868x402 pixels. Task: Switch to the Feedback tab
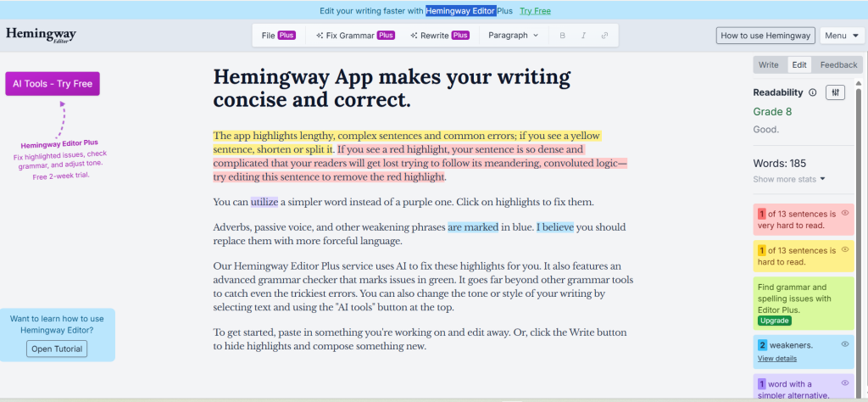point(838,64)
